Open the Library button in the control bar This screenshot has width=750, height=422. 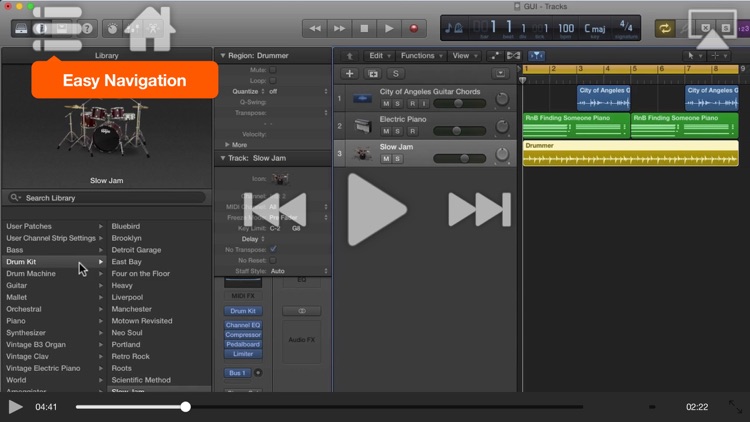21,29
